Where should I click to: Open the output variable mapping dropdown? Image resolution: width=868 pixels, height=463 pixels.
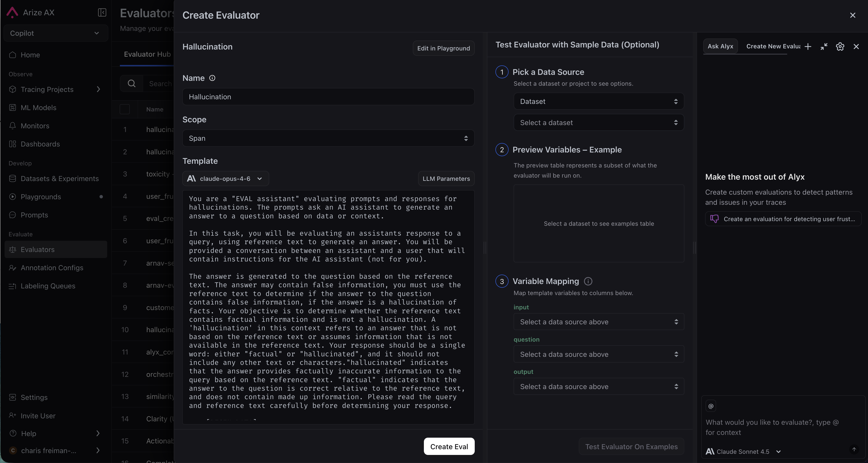[x=599, y=387]
